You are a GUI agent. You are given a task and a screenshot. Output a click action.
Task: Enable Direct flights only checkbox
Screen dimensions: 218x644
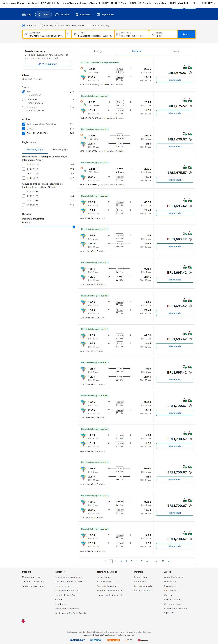[x=89, y=26]
